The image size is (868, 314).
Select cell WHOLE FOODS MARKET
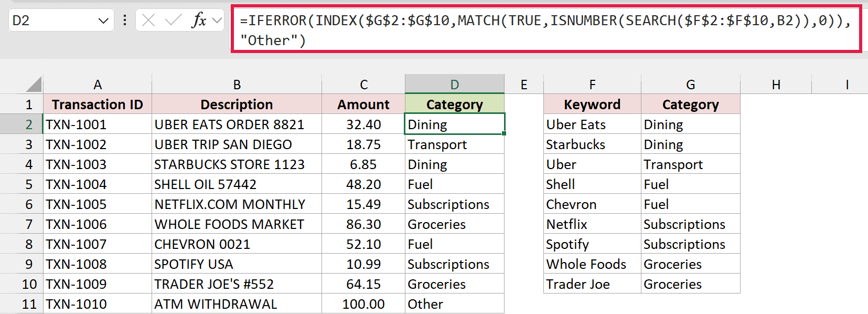[x=237, y=224]
